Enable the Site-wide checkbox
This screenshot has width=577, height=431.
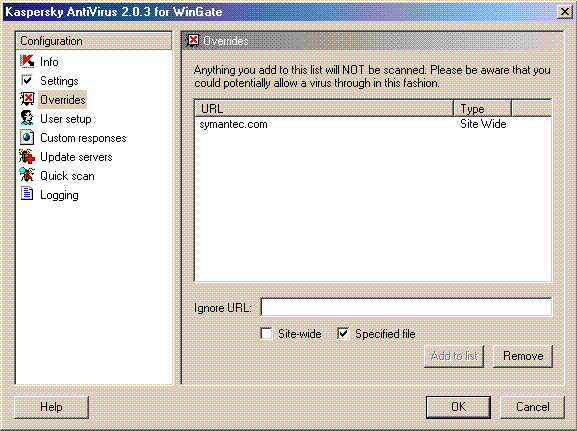[x=266, y=334]
